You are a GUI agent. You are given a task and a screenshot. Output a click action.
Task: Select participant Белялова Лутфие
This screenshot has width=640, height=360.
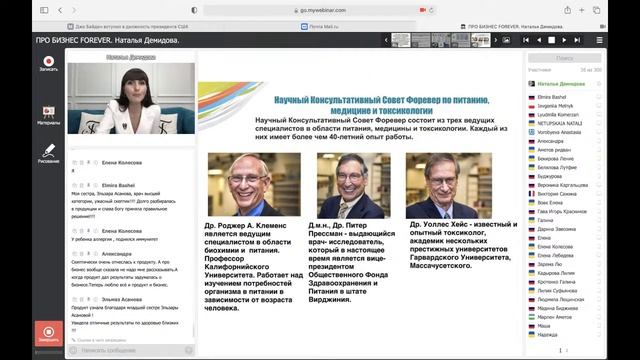click(x=557, y=167)
